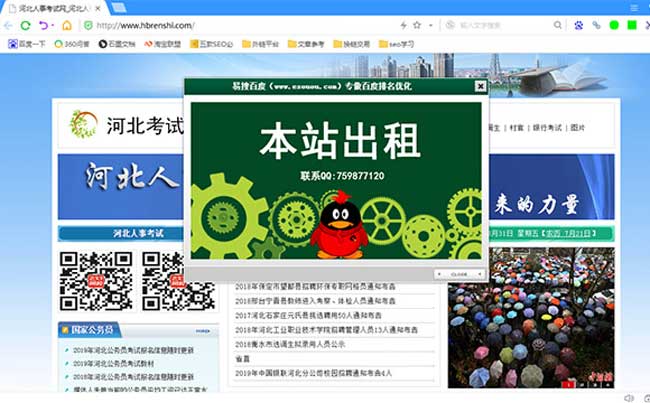
Task: Open the more link in 国家公务员 section
Action: tap(203, 331)
